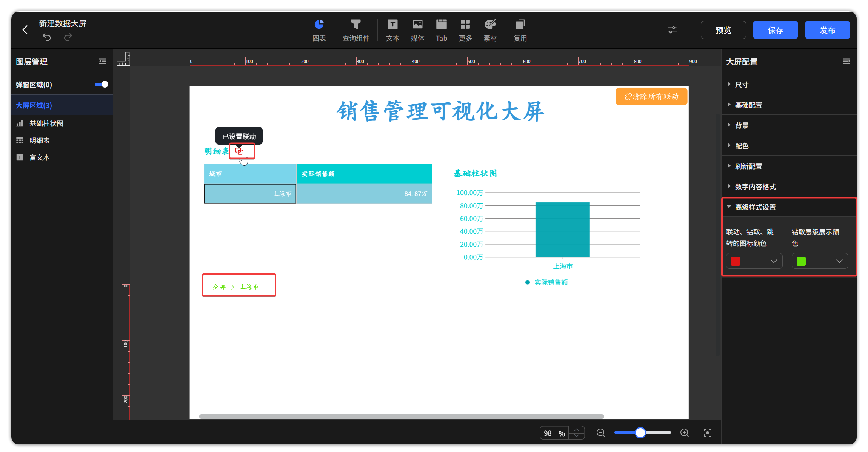Collapse the 高级样式设置 section

pos(789,207)
